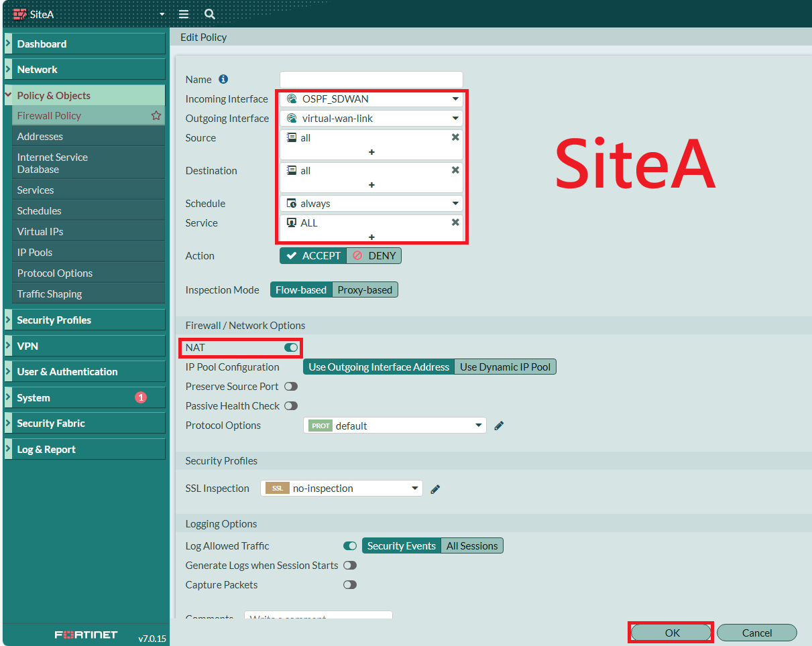Toggle Passive Health Check

click(291, 405)
